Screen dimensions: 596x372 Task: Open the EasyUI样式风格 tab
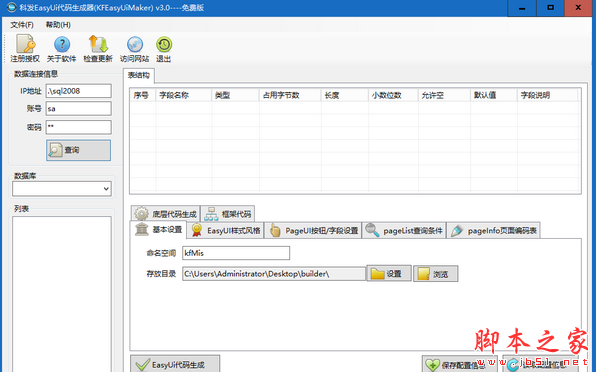(x=226, y=230)
